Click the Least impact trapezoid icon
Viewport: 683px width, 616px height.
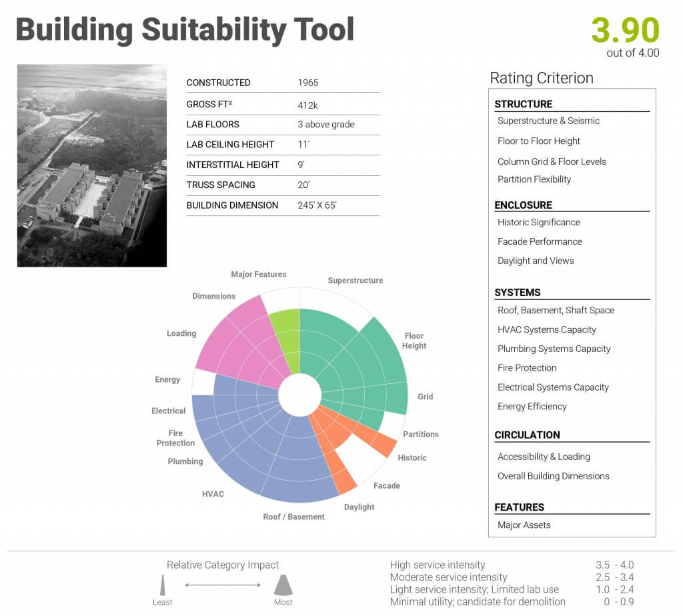tap(162, 585)
